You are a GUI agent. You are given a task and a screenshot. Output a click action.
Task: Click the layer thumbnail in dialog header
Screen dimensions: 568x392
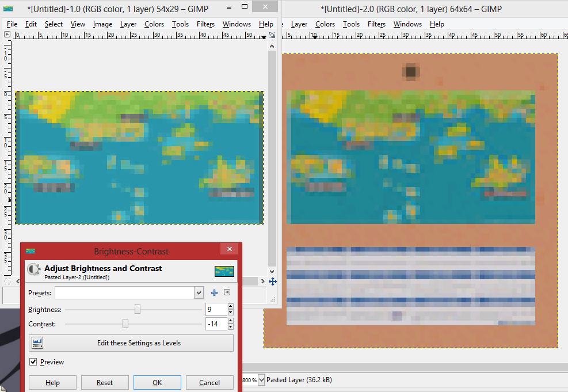pos(224,271)
